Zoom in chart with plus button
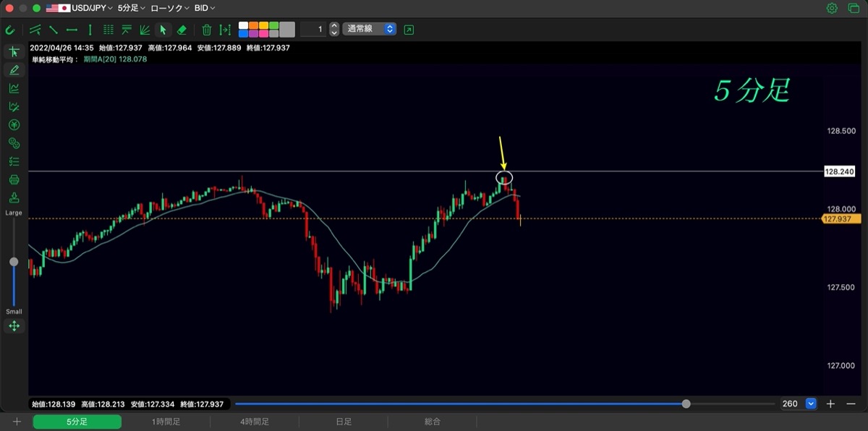 [831, 404]
